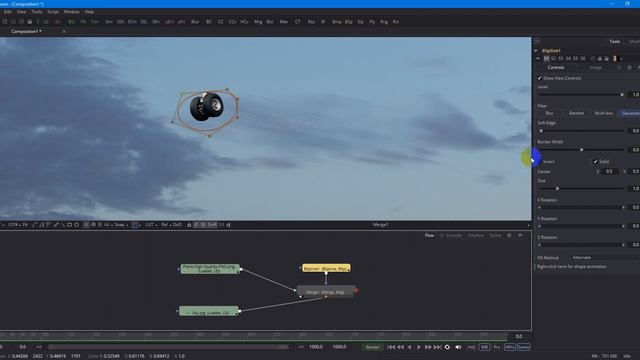Add a Camera 3D tool (3Cm)

coord(132,22)
